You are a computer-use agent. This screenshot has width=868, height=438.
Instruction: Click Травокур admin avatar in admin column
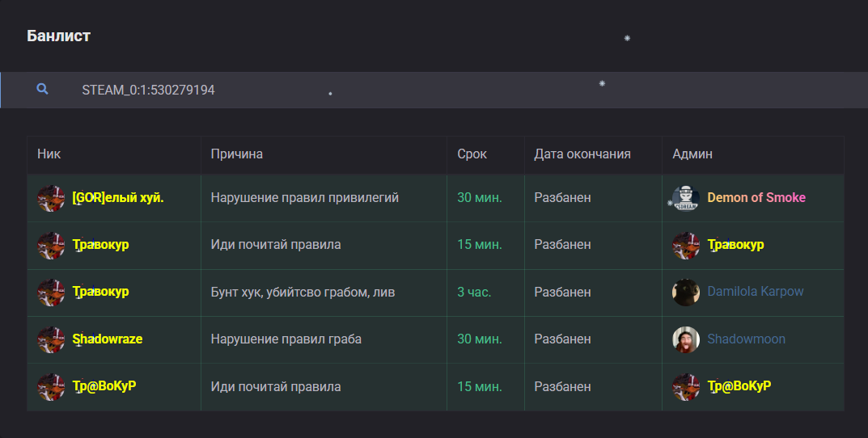pos(686,245)
